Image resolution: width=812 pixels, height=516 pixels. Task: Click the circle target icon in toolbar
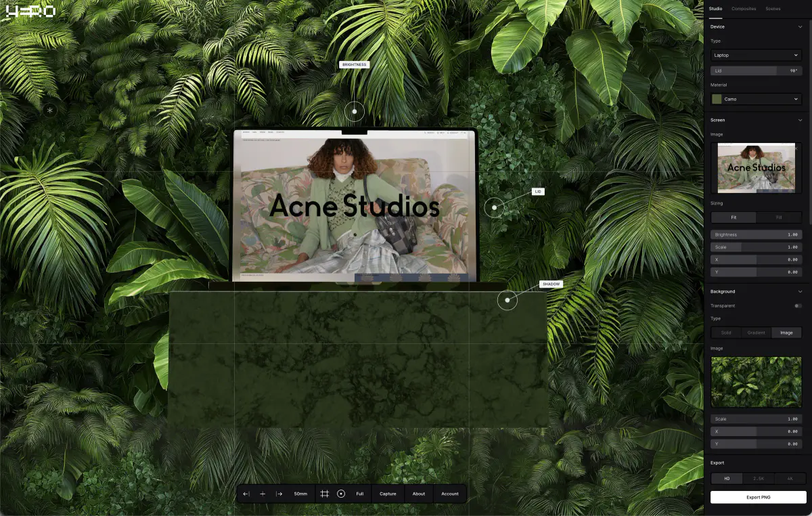tap(341, 494)
